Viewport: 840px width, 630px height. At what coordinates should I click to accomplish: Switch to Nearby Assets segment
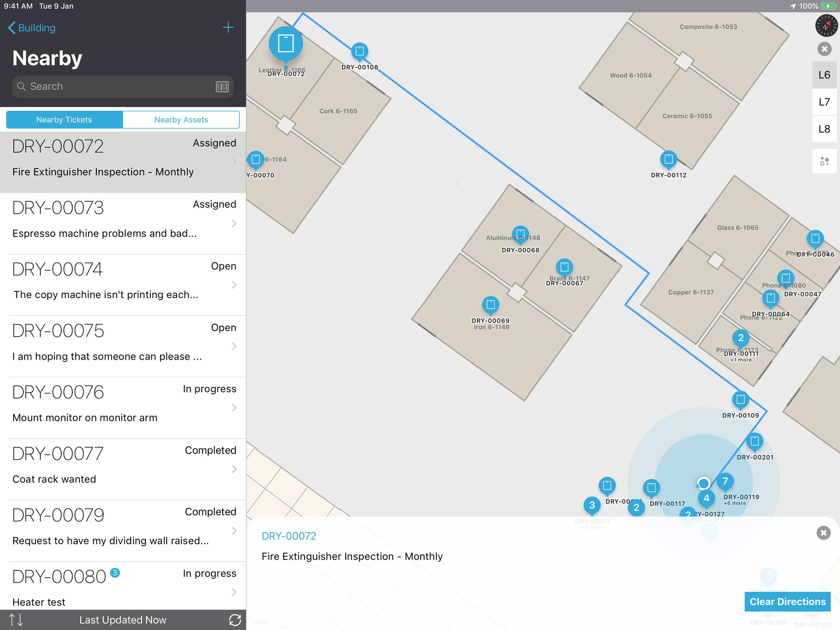(181, 120)
